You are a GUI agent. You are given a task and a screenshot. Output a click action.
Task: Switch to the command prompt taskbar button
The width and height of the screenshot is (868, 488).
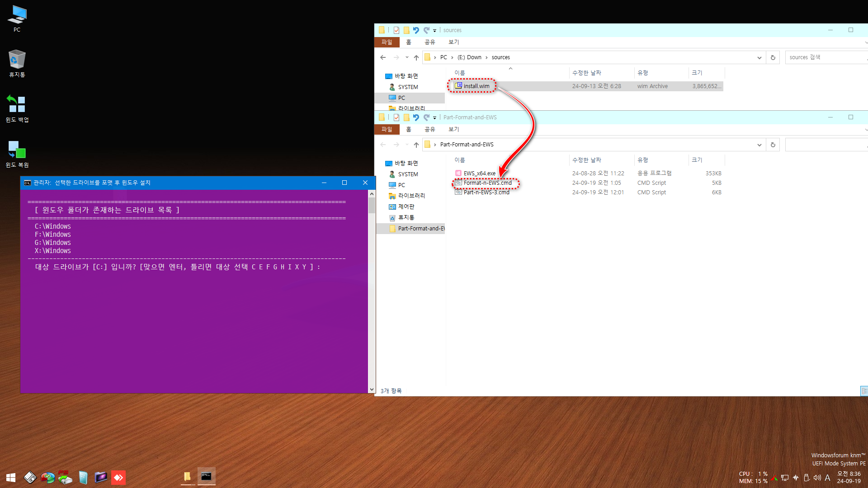(206, 477)
